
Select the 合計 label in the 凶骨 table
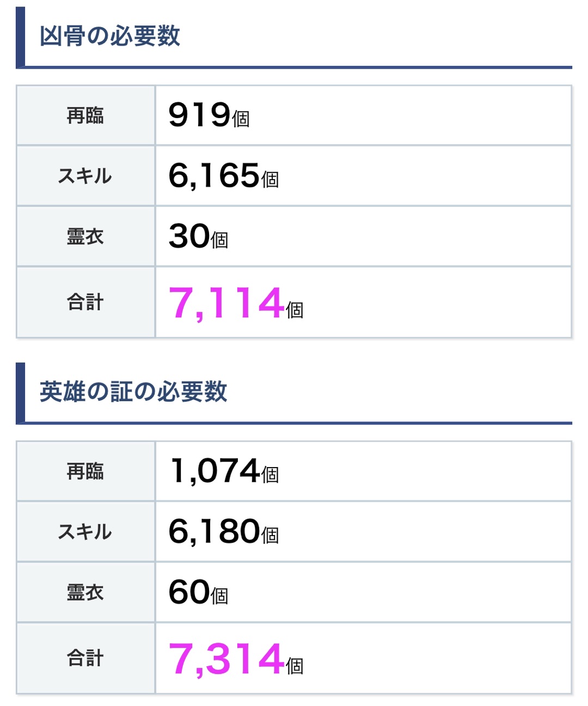coord(85,302)
